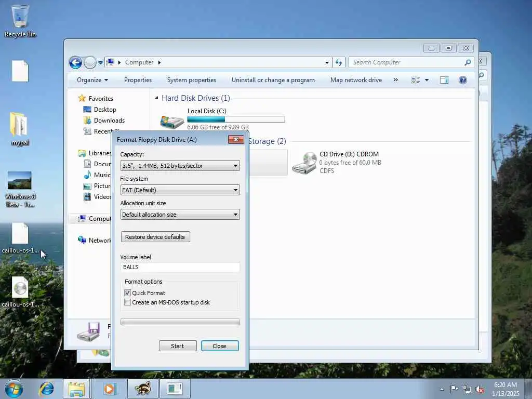Click the document viewer taskbar icon
The image size is (532, 399).
[175, 389]
